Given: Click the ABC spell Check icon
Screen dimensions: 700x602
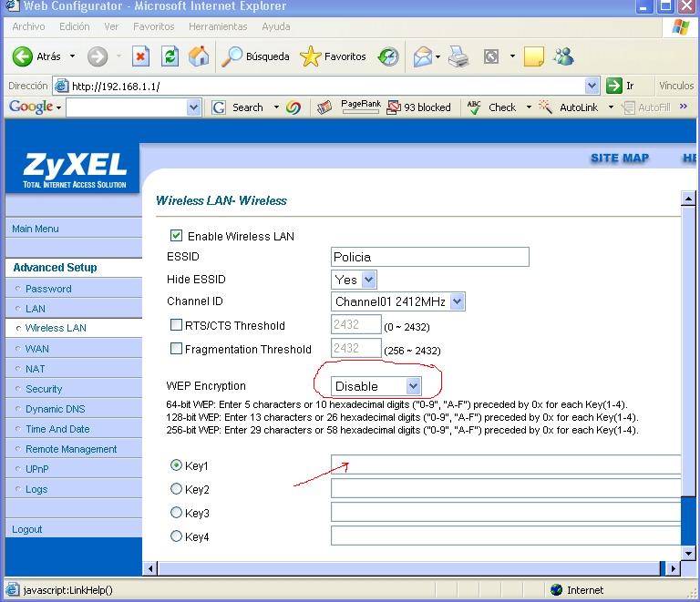Looking at the screenshot, I should 474,107.
